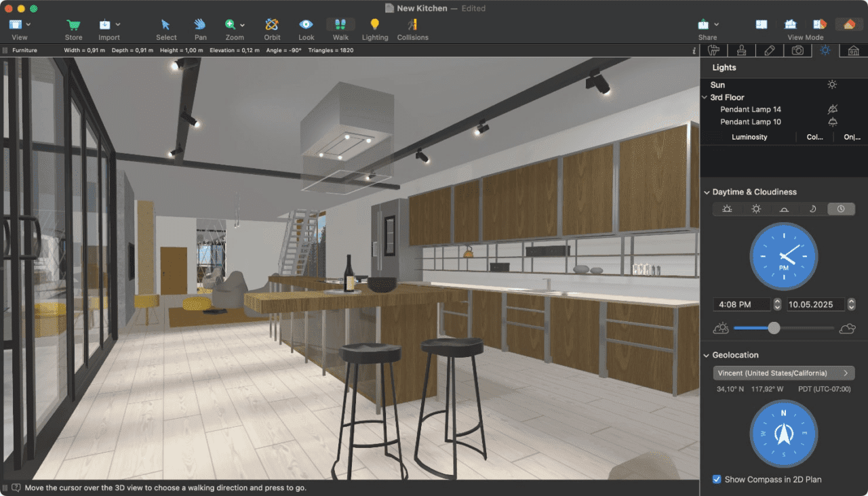
Task: Collapse the 3rd Floor lights group
Action: pyautogui.click(x=705, y=98)
